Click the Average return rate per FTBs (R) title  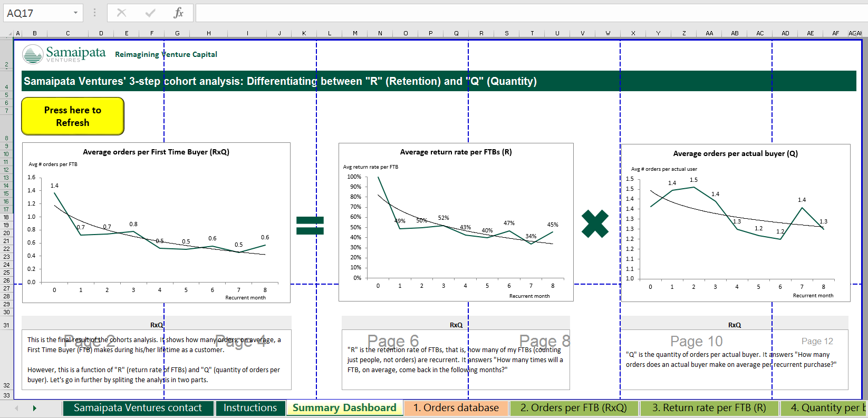point(456,152)
